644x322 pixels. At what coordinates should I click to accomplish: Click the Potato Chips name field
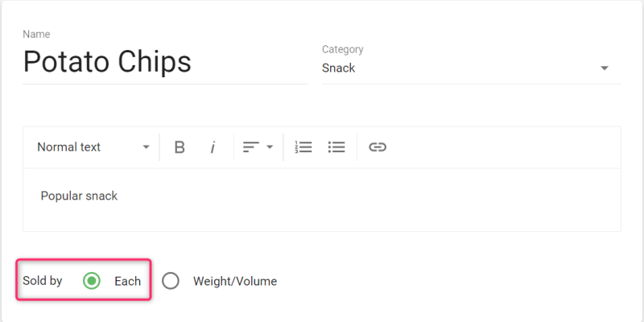(x=164, y=62)
